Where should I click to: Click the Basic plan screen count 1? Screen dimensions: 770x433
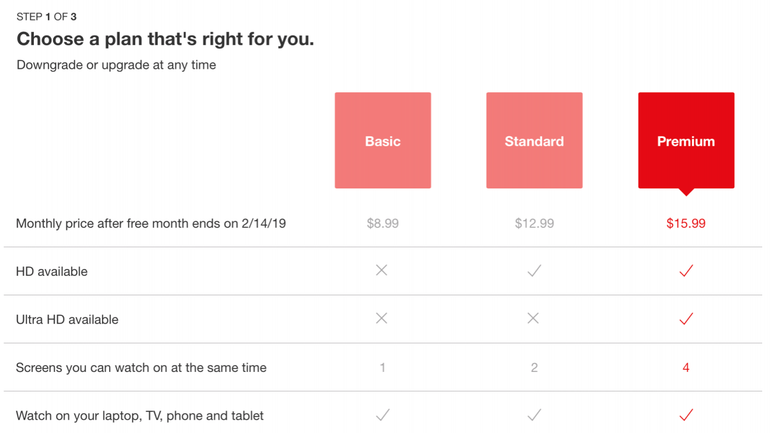click(x=382, y=367)
